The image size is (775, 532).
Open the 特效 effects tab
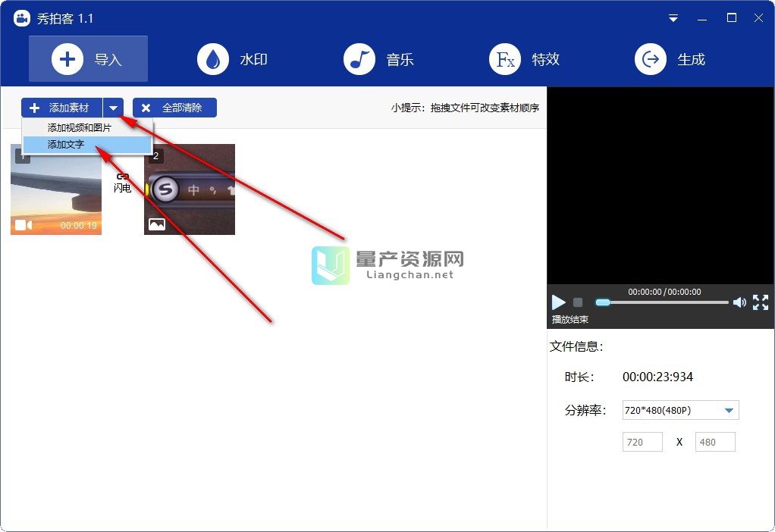525,59
